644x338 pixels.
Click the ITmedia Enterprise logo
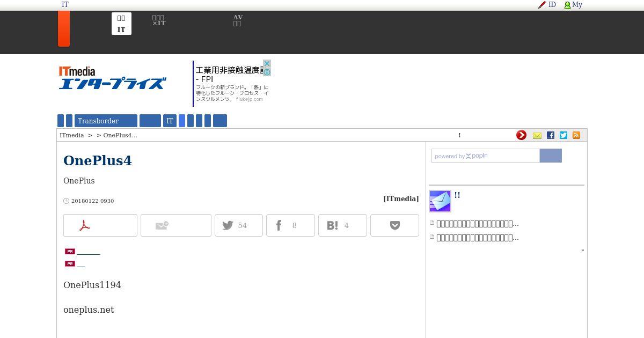tap(112, 78)
